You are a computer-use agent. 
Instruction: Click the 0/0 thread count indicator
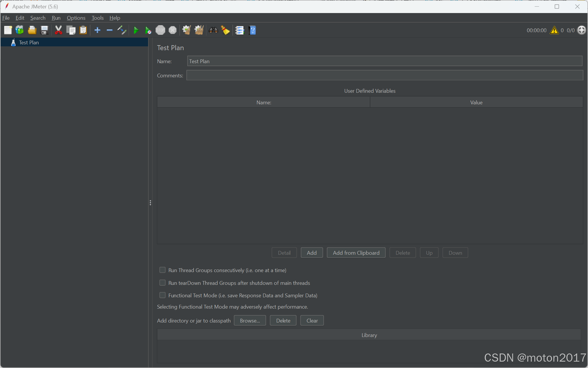click(x=571, y=30)
